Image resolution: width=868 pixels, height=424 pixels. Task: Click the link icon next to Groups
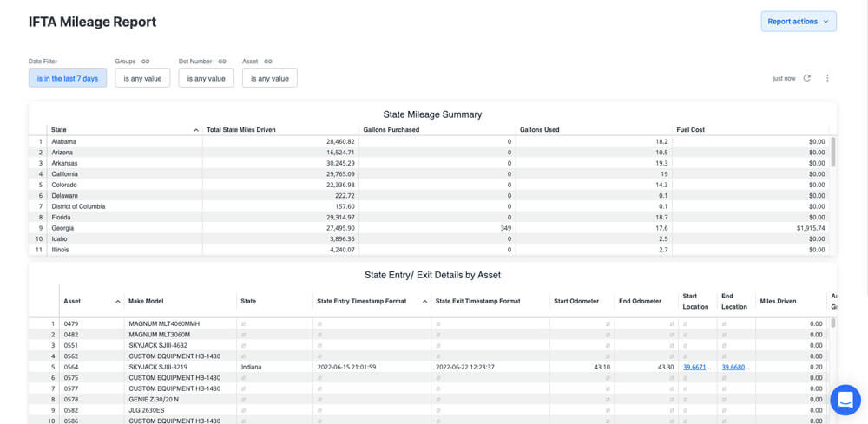(x=146, y=62)
